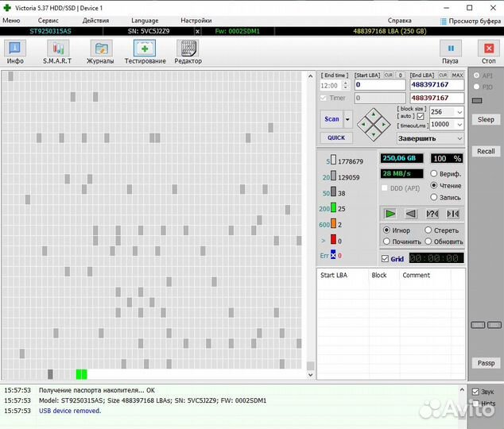This screenshot has width=504, height=429.
Task: Open the Инфо drive information panel
Action: point(15,52)
